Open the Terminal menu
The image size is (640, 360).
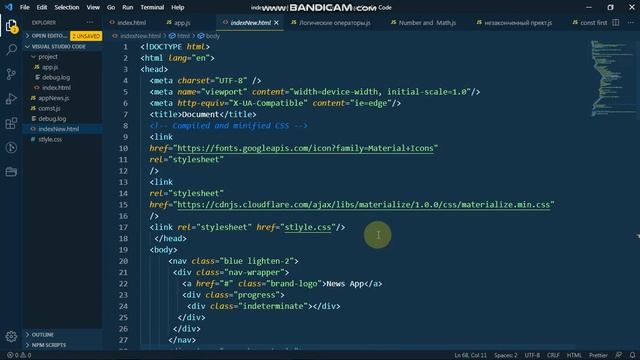[x=152, y=7]
